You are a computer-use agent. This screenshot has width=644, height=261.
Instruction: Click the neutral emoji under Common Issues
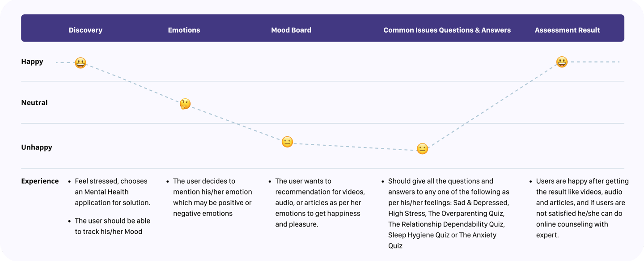click(422, 149)
